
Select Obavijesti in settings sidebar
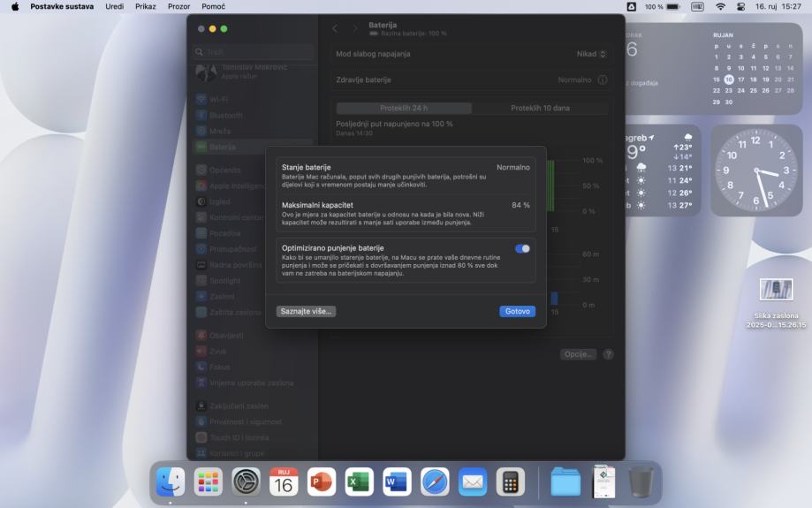click(254, 336)
